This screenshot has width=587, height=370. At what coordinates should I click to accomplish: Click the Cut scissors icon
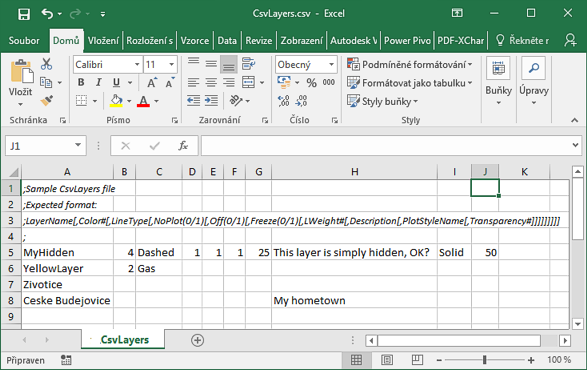coord(46,64)
